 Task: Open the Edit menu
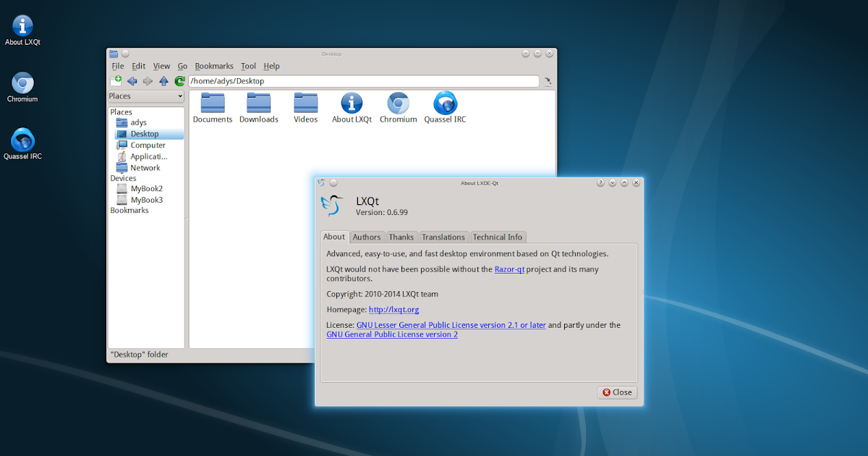138,66
